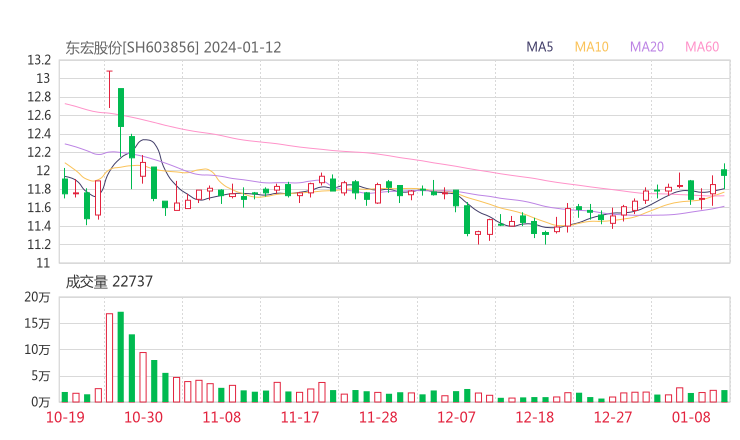Select the tallest red hollow volume bar
Image resolution: width=740 pixels, height=440 pixels.
click(x=109, y=358)
